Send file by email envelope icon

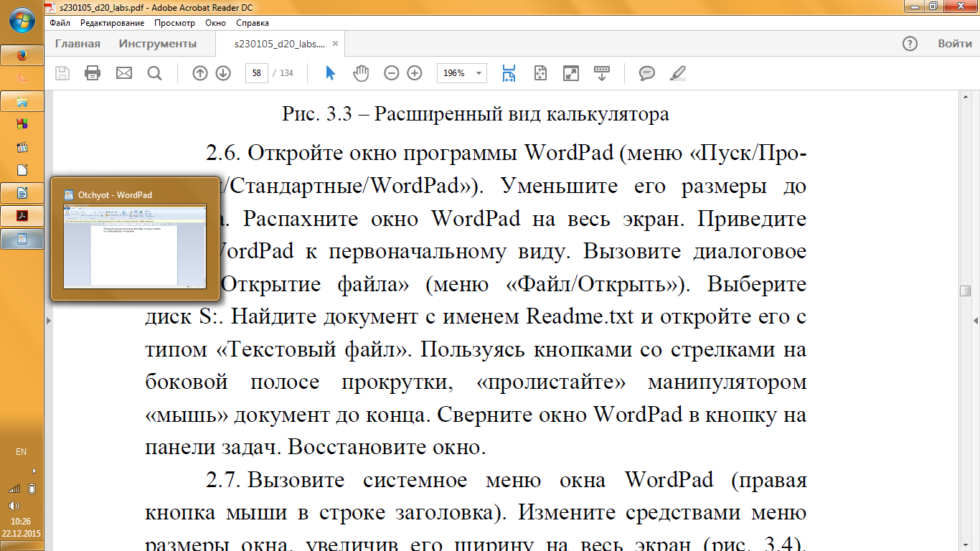[124, 72]
